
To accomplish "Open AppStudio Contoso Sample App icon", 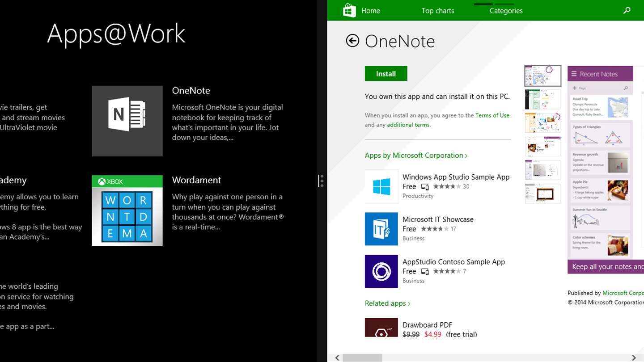I will 381,271.
